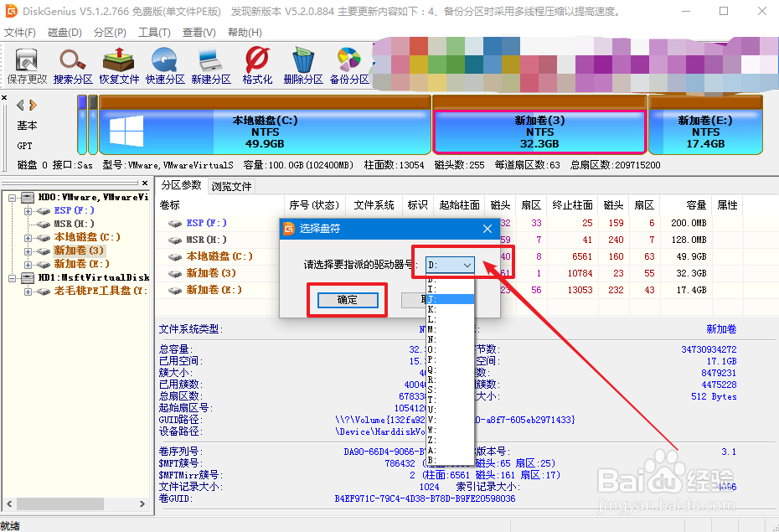Viewport: 779px width, 532px height.
Task: Click the Delete Partition (删除分区) icon
Action: coord(303,66)
